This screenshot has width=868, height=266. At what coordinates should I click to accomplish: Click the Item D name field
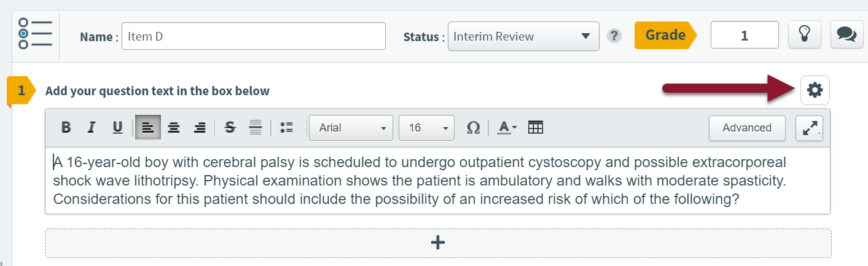click(x=254, y=36)
